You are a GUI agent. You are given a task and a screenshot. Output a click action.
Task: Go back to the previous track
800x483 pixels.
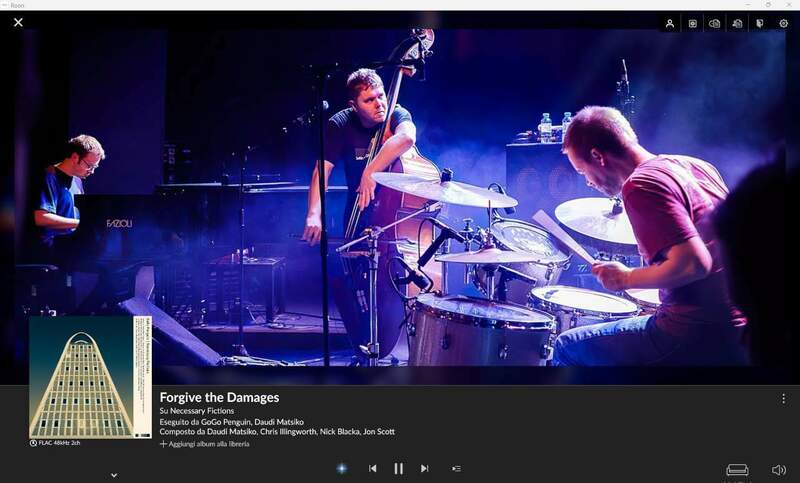click(x=372, y=468)
